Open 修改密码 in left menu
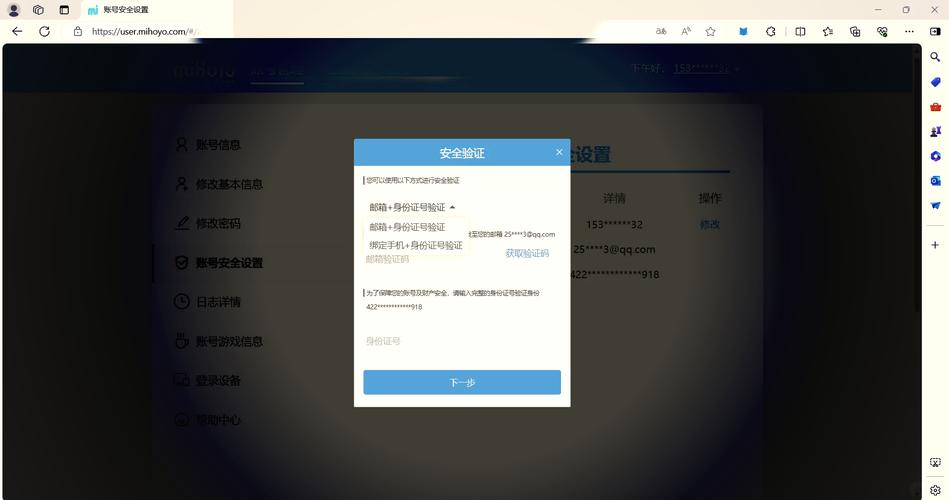 (x=208, y=223)
